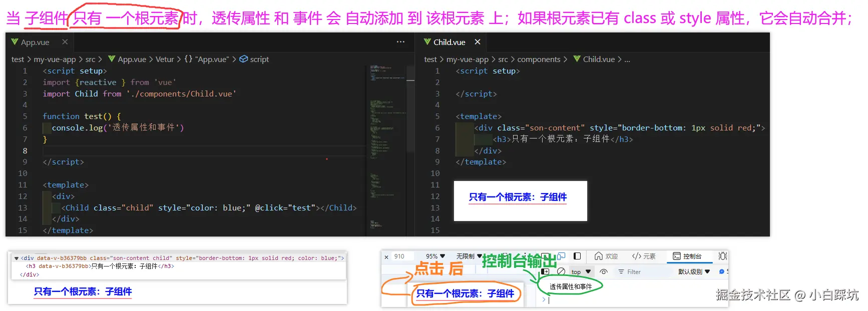This screenshot has width=868, height=311.
Task: Click Child.vue file breadcrumb
Action: pyautogui.click(x=594, y=59)
